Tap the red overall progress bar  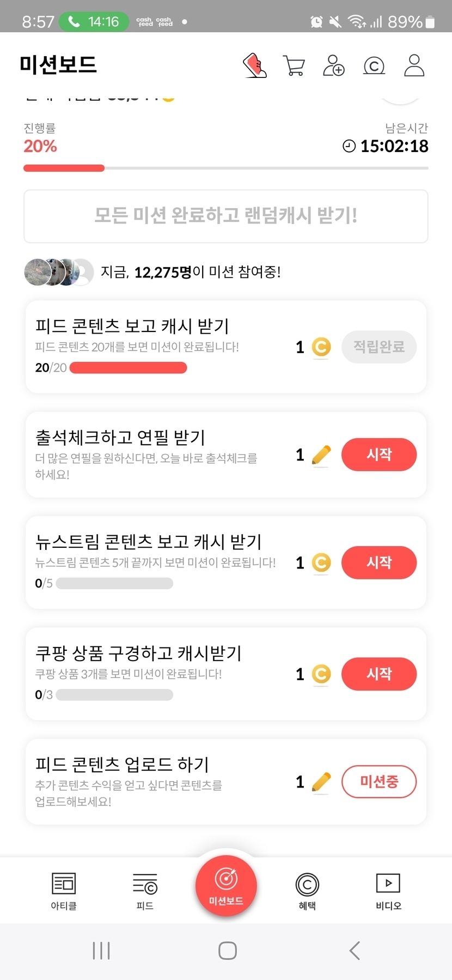[64, 168]
